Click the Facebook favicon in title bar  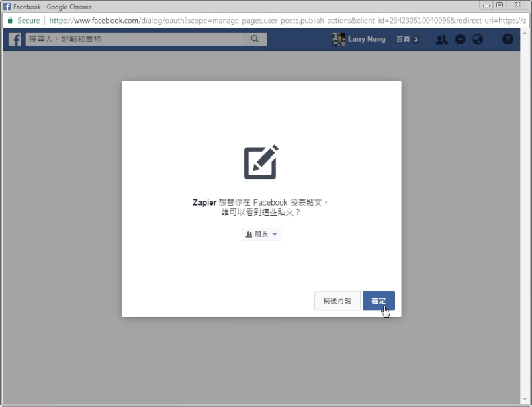[7, 7]
